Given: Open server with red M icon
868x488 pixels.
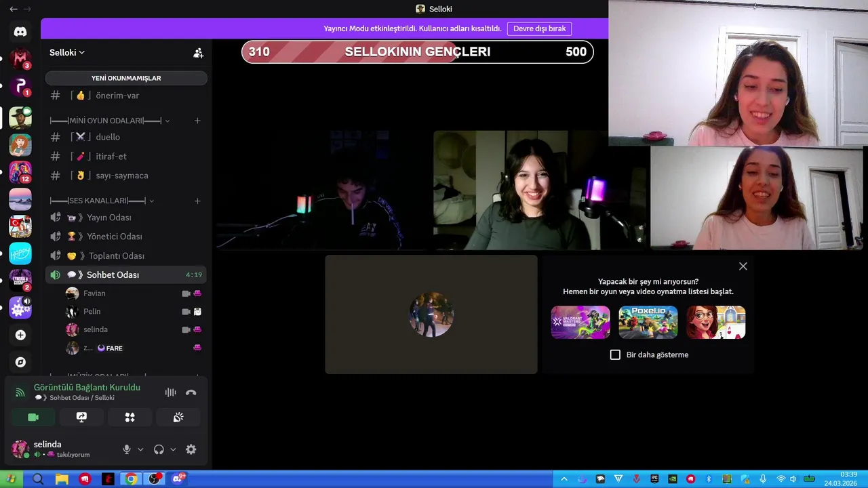Looking at the screenshot, I should pyautogui.click(x=20, y=59).
